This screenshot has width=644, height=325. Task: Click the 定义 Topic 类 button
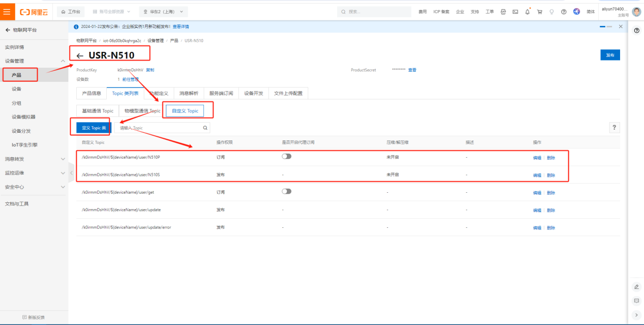tap(94, 128)
